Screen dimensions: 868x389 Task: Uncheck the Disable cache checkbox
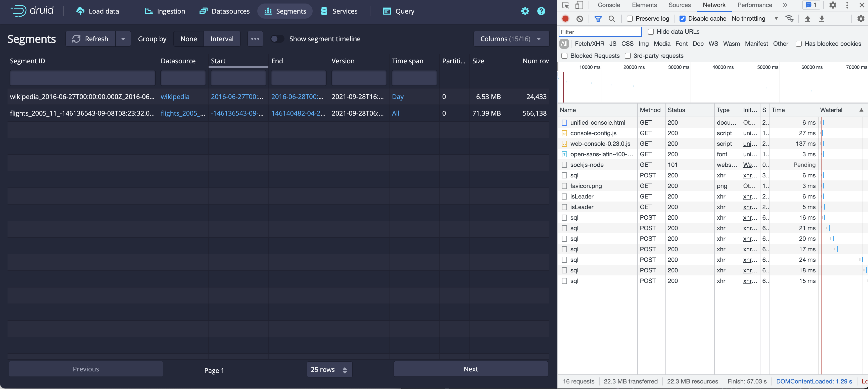coord(682,19)
